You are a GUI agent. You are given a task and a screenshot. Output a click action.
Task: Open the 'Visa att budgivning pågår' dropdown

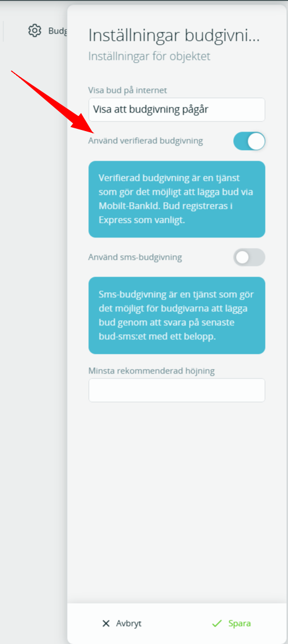pyautogui.click(x=177, y=110)
